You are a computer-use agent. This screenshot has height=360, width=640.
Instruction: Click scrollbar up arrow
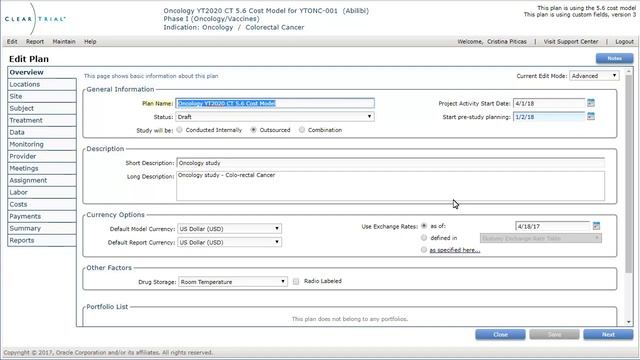click(629, 71)
